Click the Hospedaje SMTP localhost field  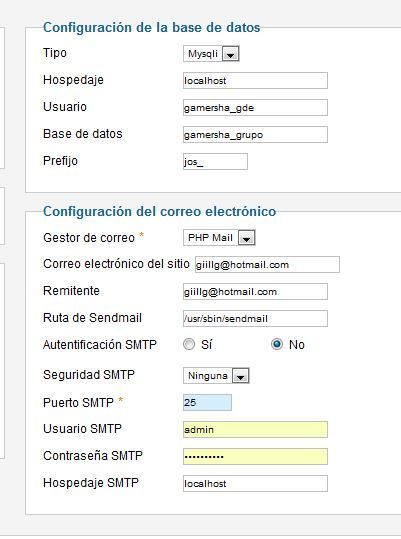pyautogui.click(x=255, y=484)
